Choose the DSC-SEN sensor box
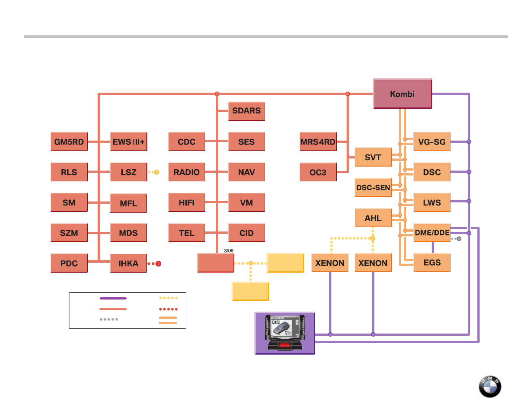This screenshot has width=532, height=411. (373, 188)
